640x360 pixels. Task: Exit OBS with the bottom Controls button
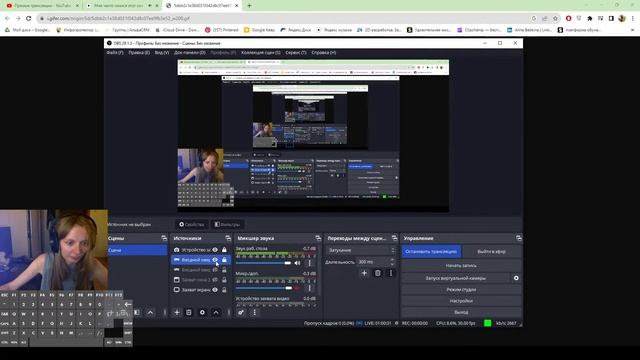tap(461, 312)
